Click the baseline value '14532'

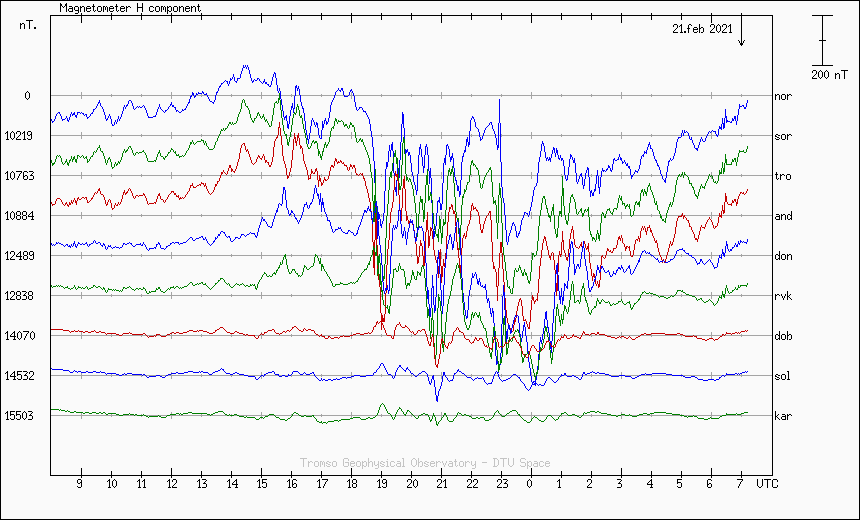(x=19, y=376)
